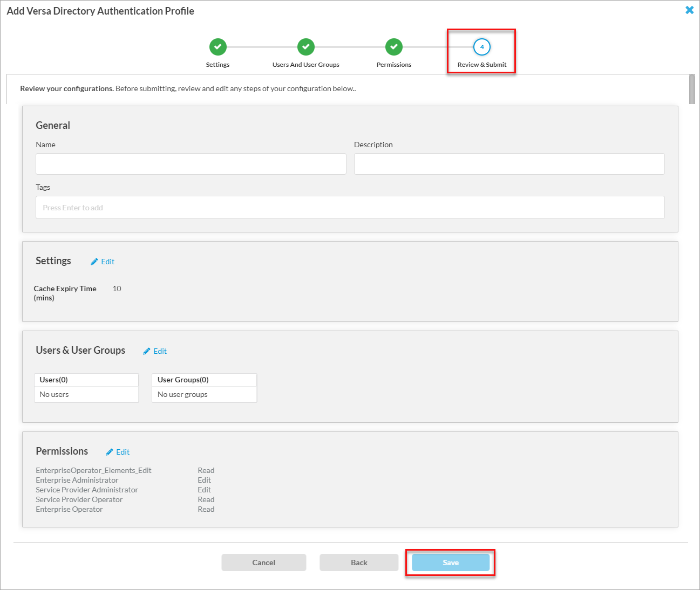This screenshot has width=700, height=590.
Task: Click pencil icon beside Users & User Groups
Action: 146,351
